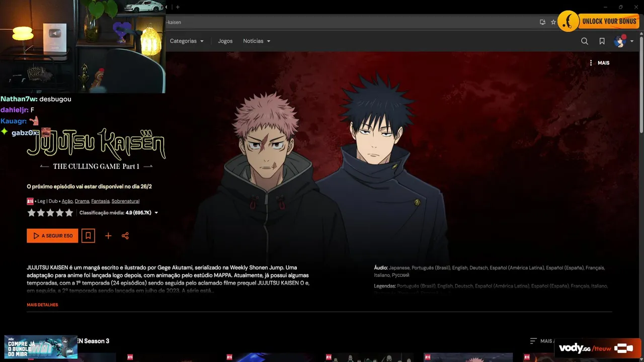Go to the Jogos page
Viewport: 644px width, 362px height.
(x=225, y=41)
